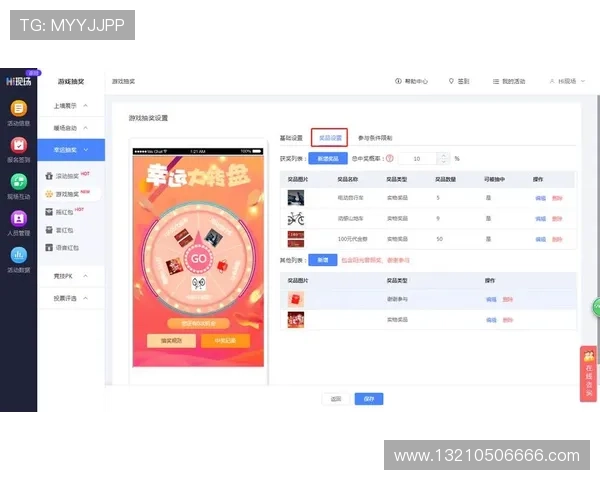The image size is (600, 480).
Task: Edit the mountain bike prize row
Action: coord(540,219)
